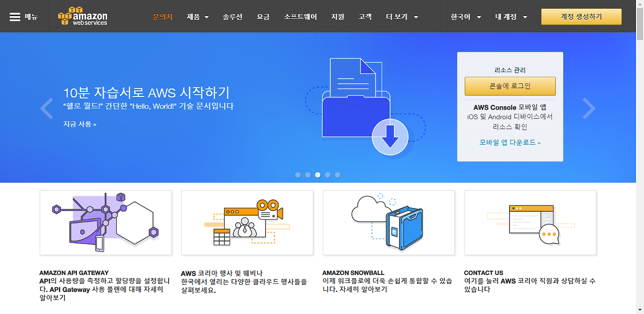Open the AWS 코리아 행사 webinar thumbnail

point(247,223)
